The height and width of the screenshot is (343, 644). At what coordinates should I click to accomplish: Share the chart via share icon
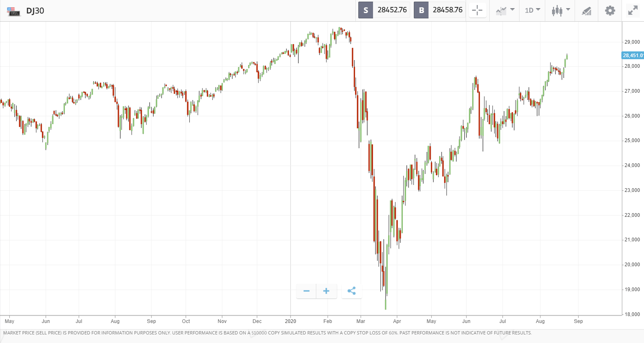pyautogui.click(x=351, y=291)
